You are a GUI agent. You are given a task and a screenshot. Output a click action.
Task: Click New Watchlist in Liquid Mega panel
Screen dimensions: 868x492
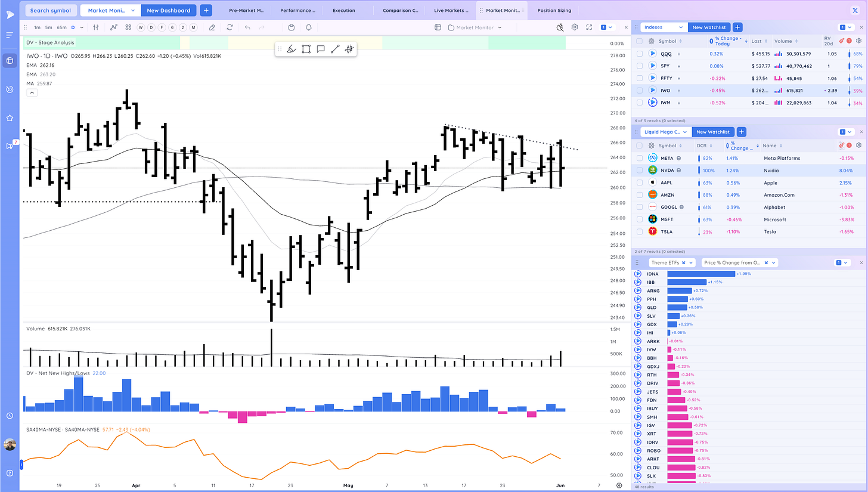713,132
